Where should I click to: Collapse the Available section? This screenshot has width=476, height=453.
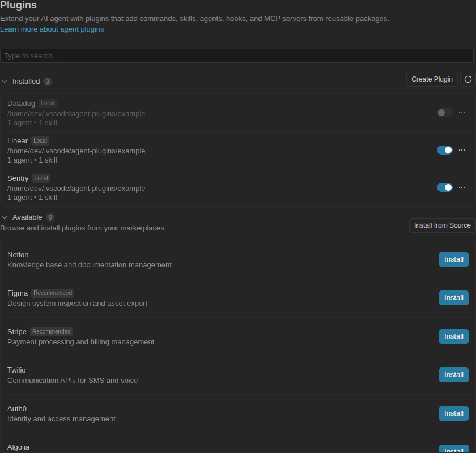pos(5,217)
